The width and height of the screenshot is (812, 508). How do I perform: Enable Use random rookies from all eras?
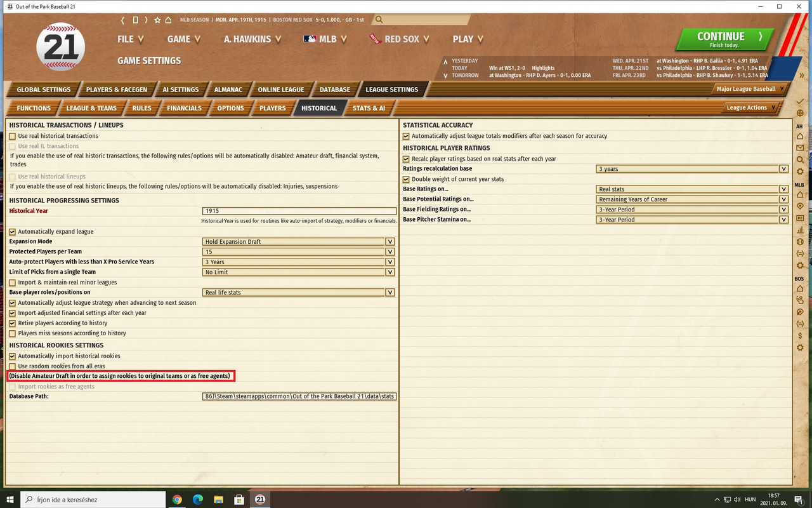[13, 366]
